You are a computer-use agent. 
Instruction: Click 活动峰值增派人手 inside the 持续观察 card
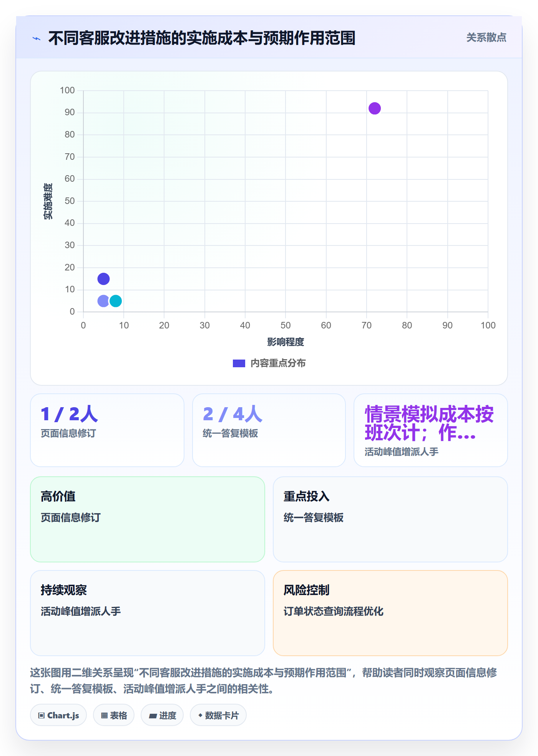81,611
